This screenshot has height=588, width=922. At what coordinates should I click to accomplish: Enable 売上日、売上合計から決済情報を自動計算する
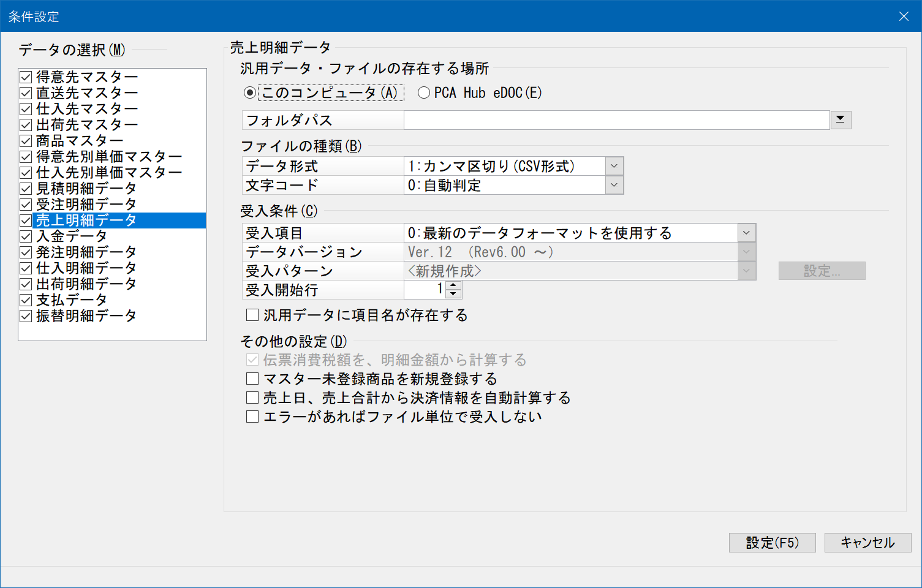click(252, 398)
